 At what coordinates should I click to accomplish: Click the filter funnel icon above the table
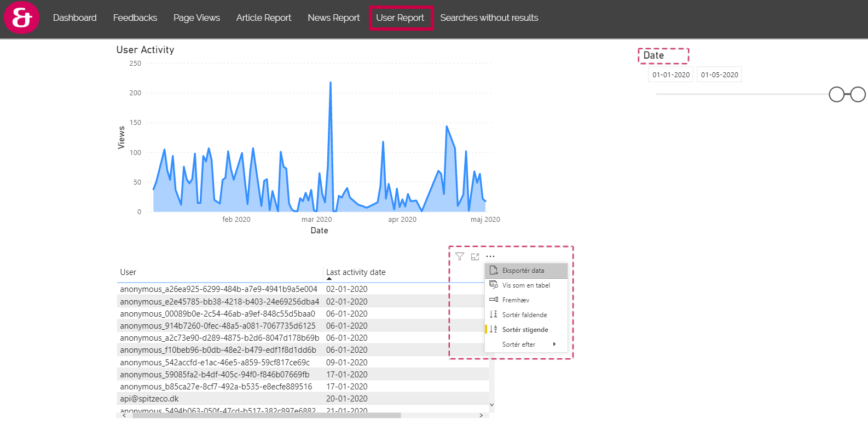tap(460, 256)
